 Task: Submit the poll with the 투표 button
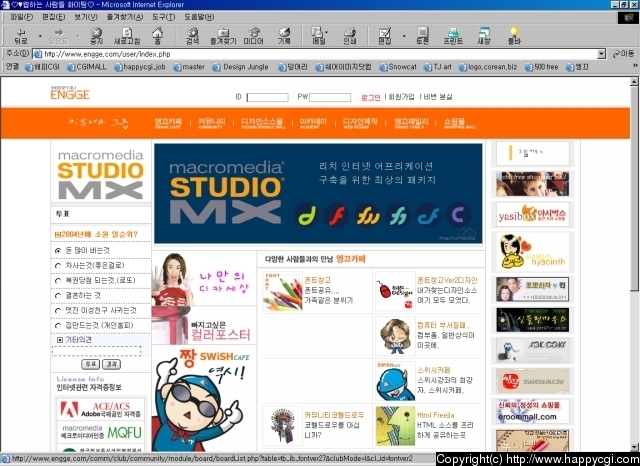click(x=90, y=364)
